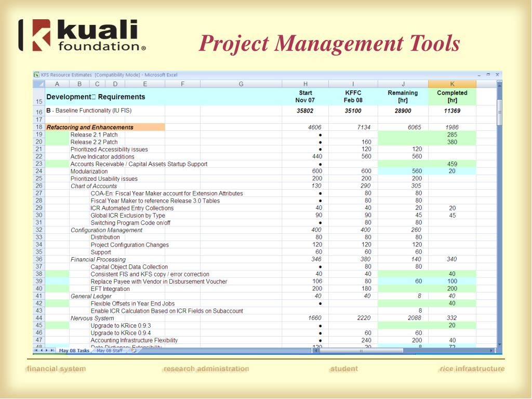Open the May 08 Tasks sheet tab

pos(74,351)
